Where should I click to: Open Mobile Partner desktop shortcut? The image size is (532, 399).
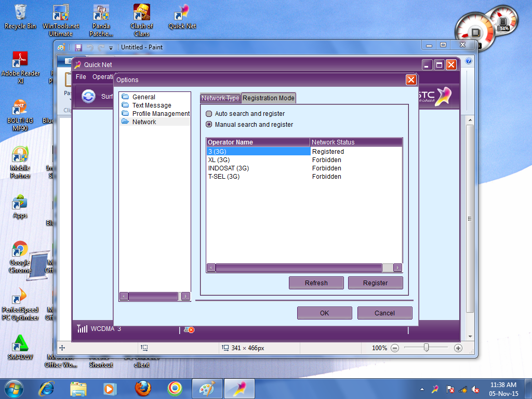(x=20, y=162)
